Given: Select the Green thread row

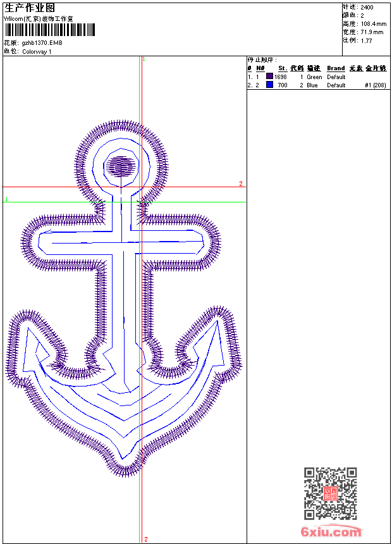Looking at the screenshot, I should pos(314,77).
